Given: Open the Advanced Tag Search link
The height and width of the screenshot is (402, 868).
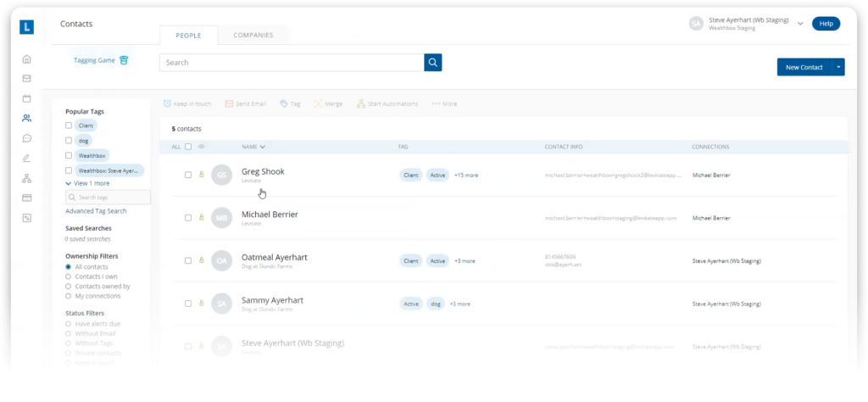Looking at the screenshot, I should tap(96, 211).
